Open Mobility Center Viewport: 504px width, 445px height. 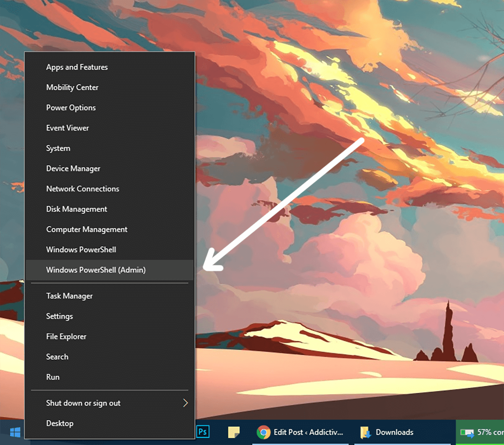[x=110, y=87]
